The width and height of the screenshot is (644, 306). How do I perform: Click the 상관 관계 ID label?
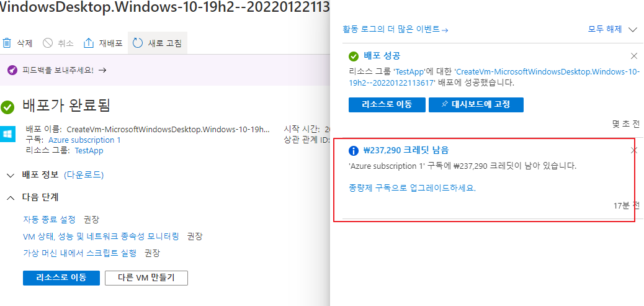306,140
